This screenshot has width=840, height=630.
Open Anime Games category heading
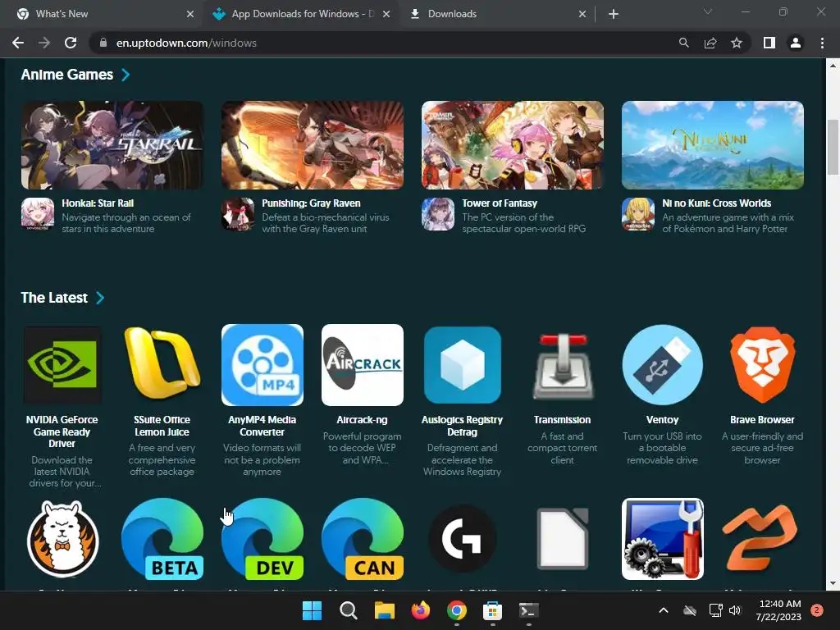point(67,75)
